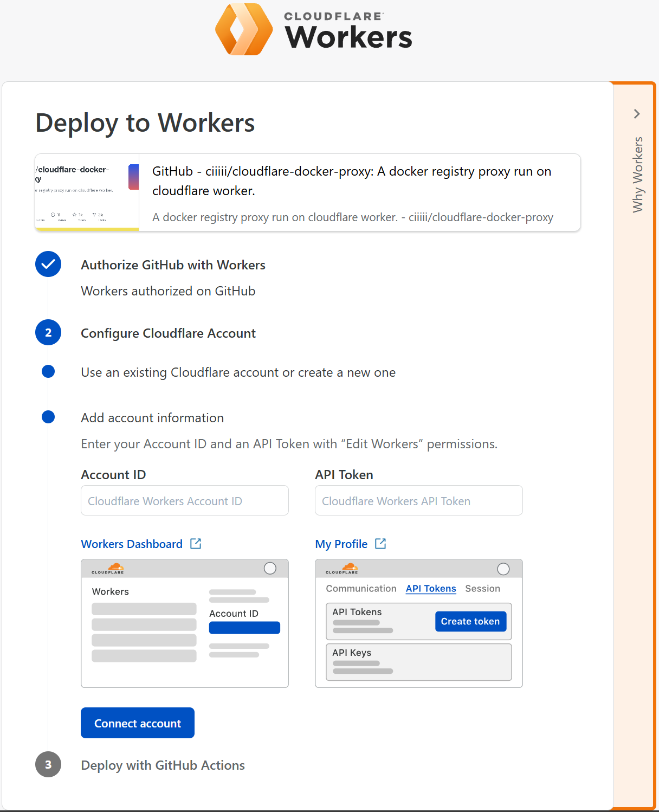Open the Why Workers vertical tab
The width and height of the screenshot is (659, 812).
(x=638, y=175)
